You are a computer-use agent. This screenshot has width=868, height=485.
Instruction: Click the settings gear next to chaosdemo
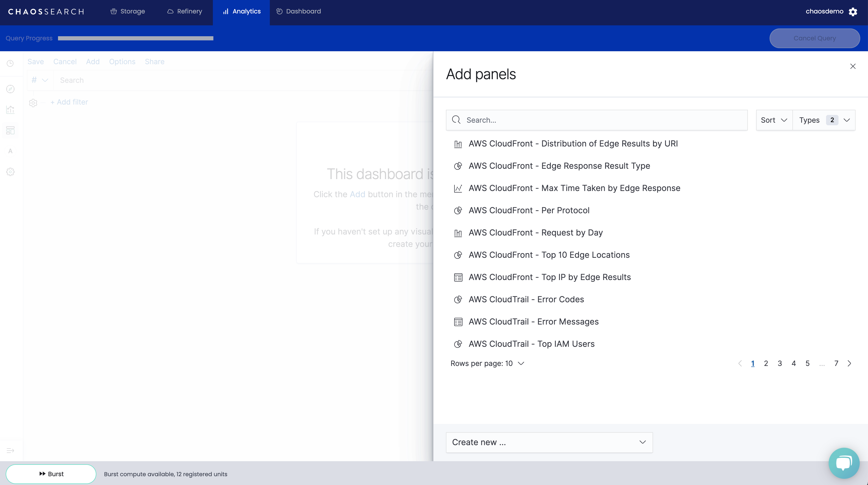pyautogui.click(x=853, y=12)
